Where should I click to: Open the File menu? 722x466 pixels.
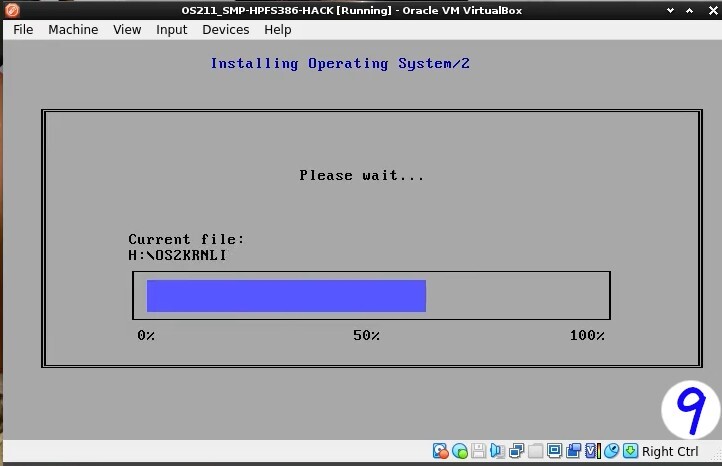click(23, 29)
